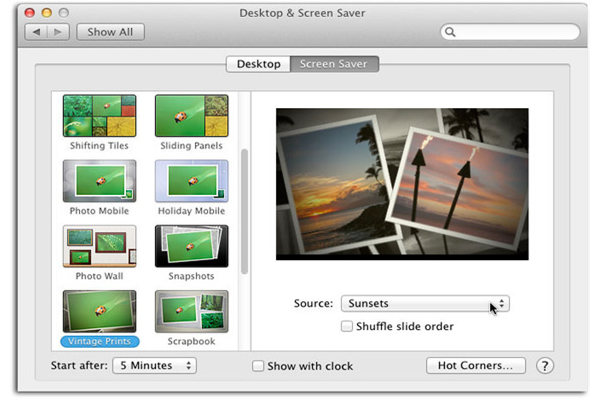
Task: Click the Shifting Tiles label text
Action: [99, 145]
